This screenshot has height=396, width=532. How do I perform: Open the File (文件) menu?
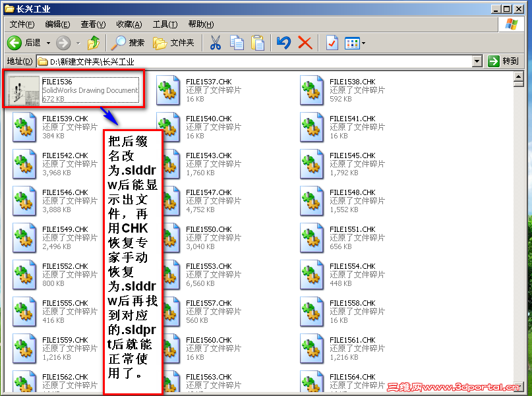22,24
